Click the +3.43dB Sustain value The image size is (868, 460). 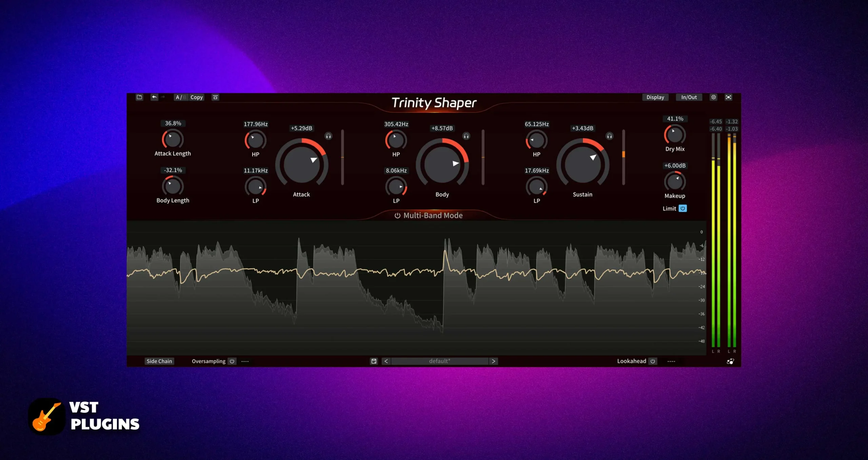[583, 128]
